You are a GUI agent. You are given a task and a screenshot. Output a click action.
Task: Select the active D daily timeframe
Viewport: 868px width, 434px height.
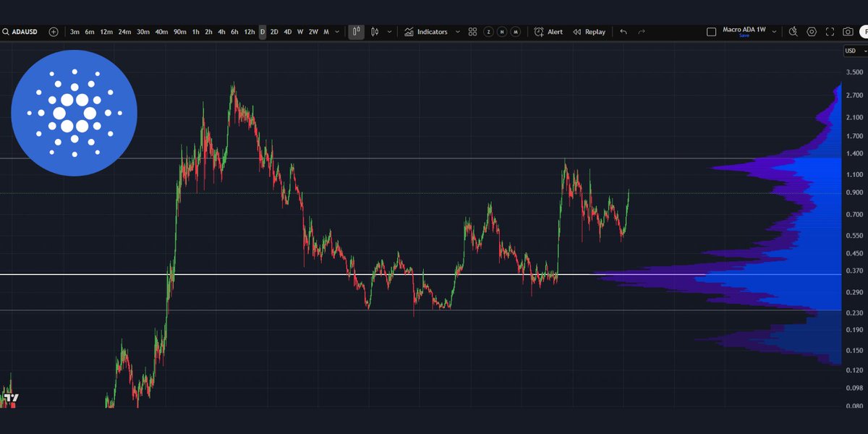coord(263,32)
